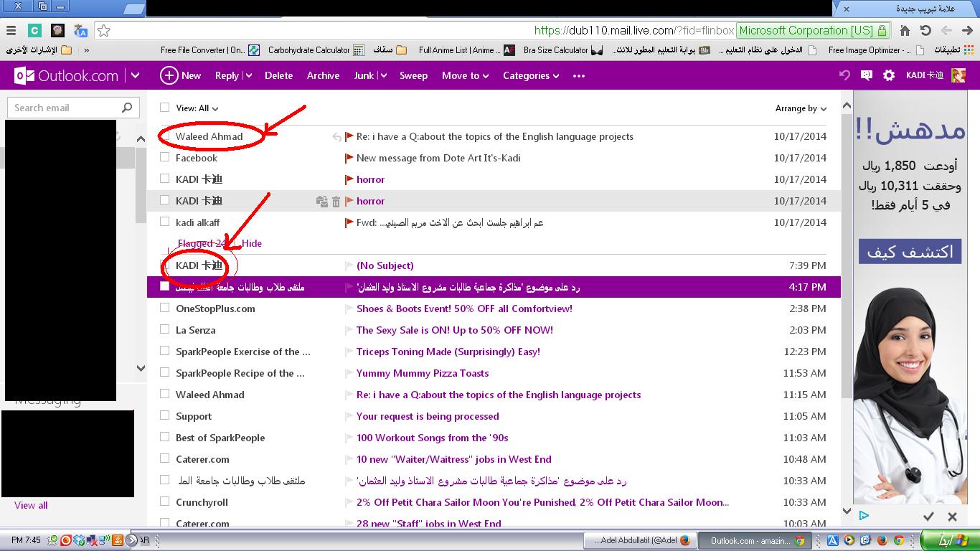980x551 pixels.
Task: Archive the selected email
Action: [x=323, y=75]
